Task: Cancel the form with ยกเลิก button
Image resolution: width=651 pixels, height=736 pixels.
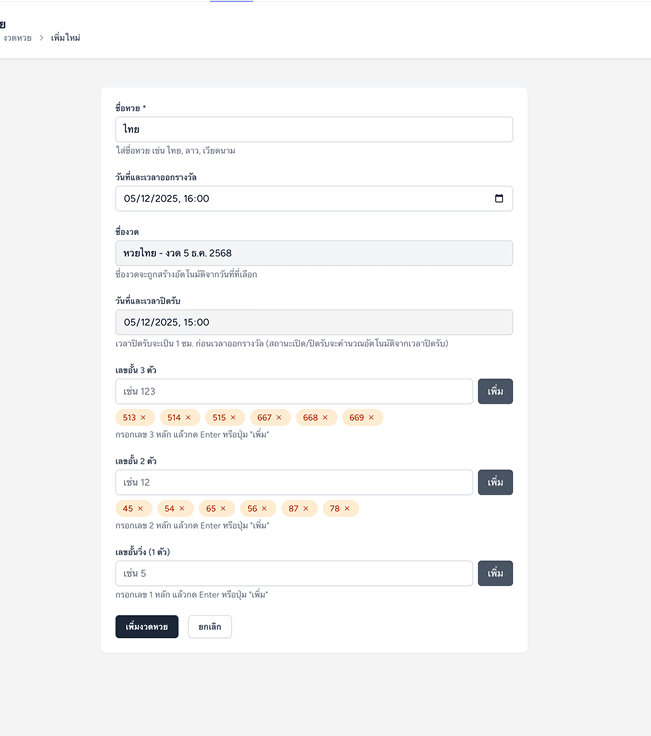Action: point(210,626)
